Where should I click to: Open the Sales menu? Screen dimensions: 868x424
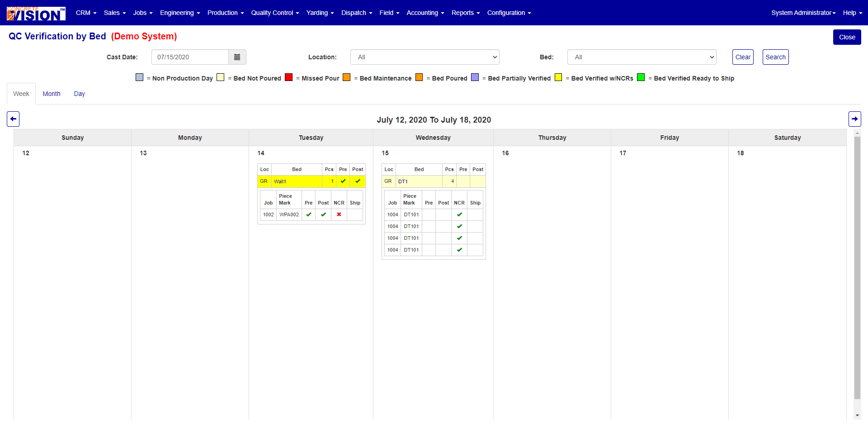[115, 13]
